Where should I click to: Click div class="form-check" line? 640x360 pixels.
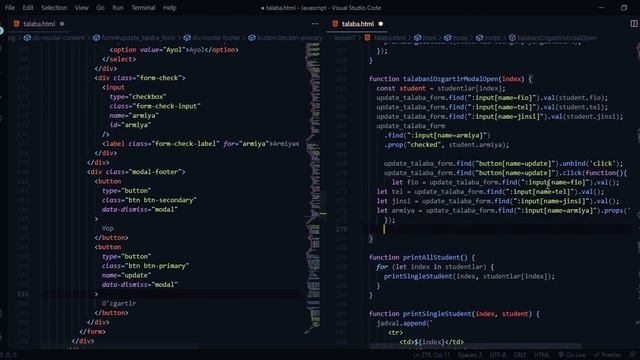tap(140, 78)
